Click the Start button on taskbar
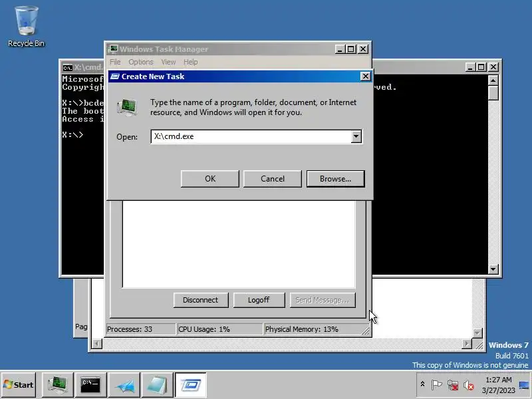Viewport: 532px width, 399px height. pos(19,385)
